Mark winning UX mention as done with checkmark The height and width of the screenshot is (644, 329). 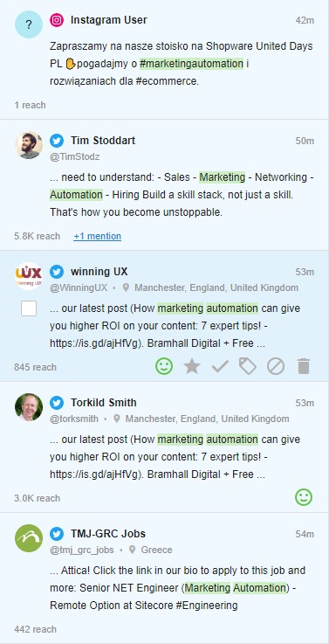(x=220, y=366)
